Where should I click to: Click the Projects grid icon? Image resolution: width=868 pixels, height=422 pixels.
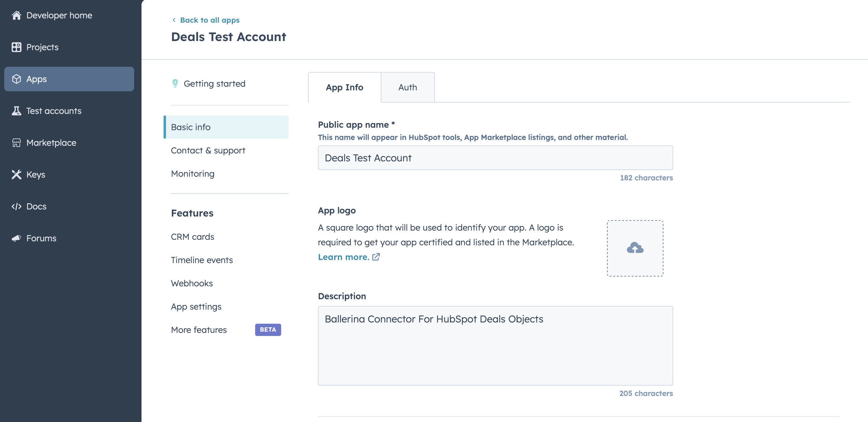tap(16, 47)
